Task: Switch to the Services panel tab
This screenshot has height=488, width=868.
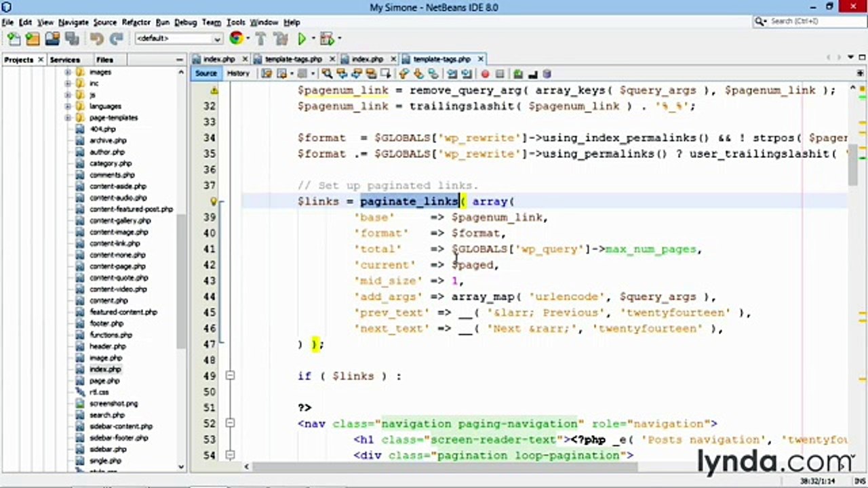Action: coord(65,60)
